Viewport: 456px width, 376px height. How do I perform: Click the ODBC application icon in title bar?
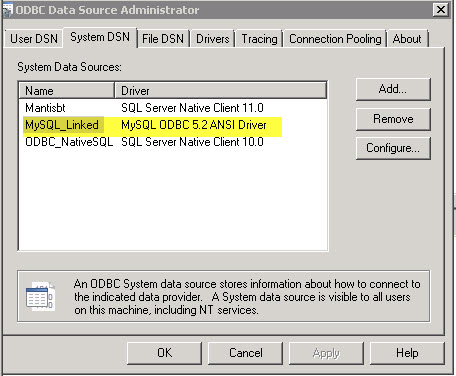7,10
